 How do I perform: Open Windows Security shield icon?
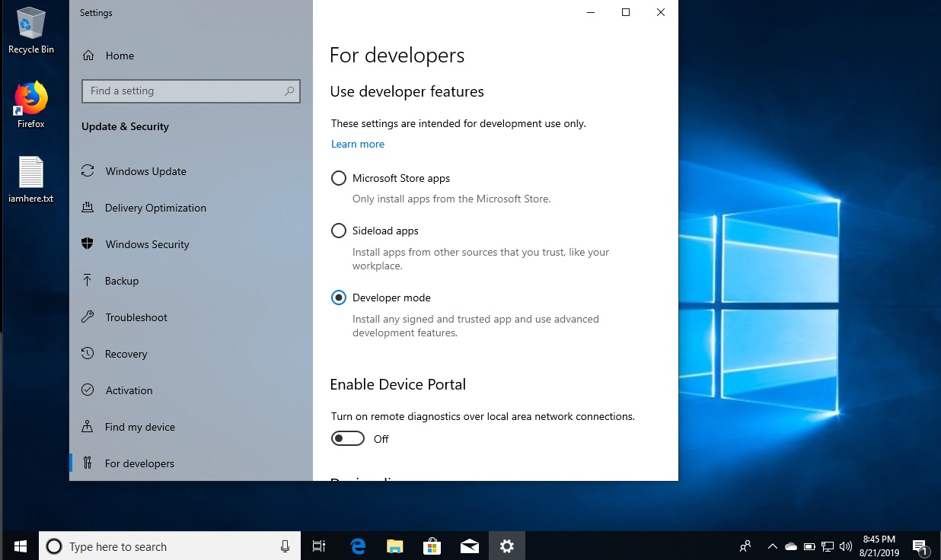(x=88, y=244)
